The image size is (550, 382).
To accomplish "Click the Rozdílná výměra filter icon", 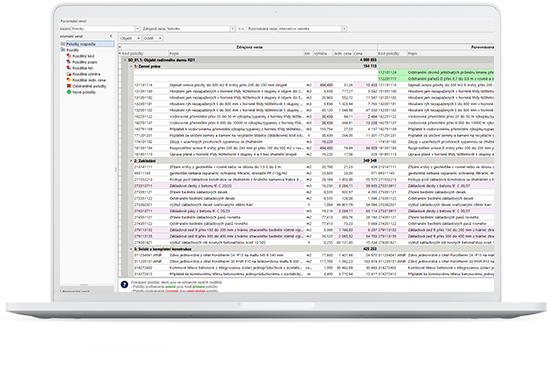I will click(69, 74).
